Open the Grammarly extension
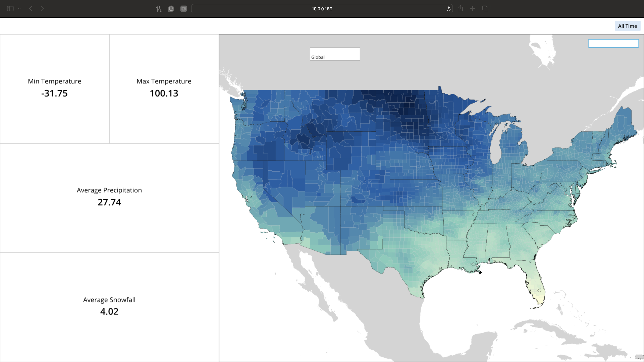 point(171,9)
